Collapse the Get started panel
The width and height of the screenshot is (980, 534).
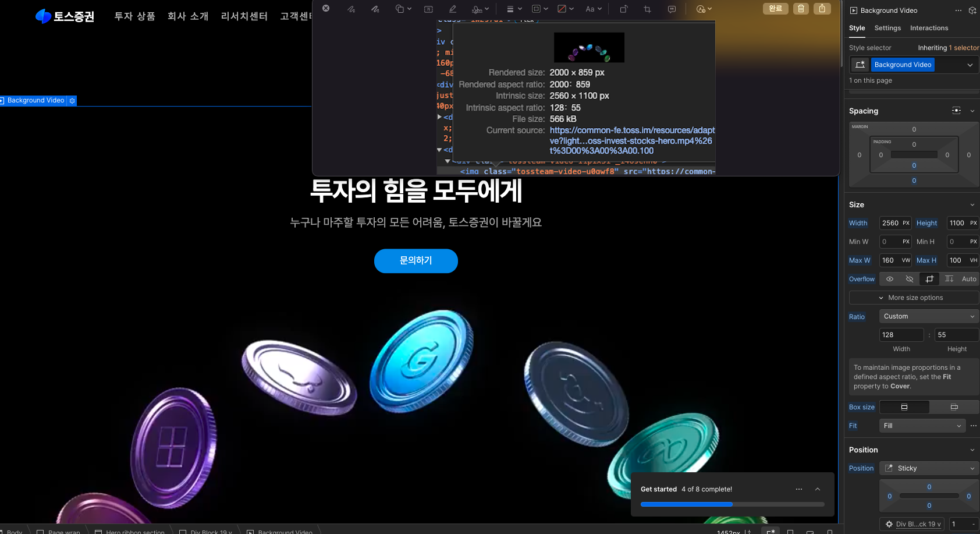pos(818,489)
